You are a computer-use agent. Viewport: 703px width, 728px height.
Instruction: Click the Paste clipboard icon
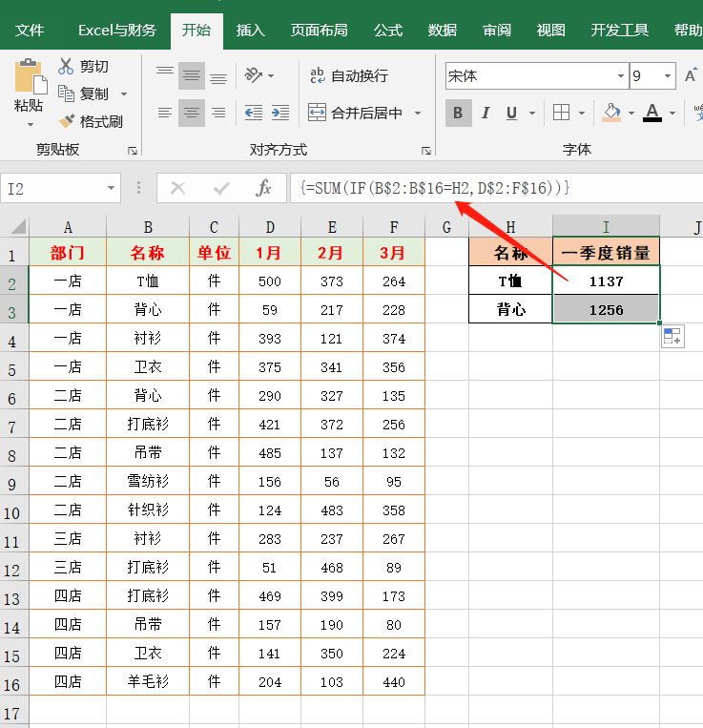[31, 76]
